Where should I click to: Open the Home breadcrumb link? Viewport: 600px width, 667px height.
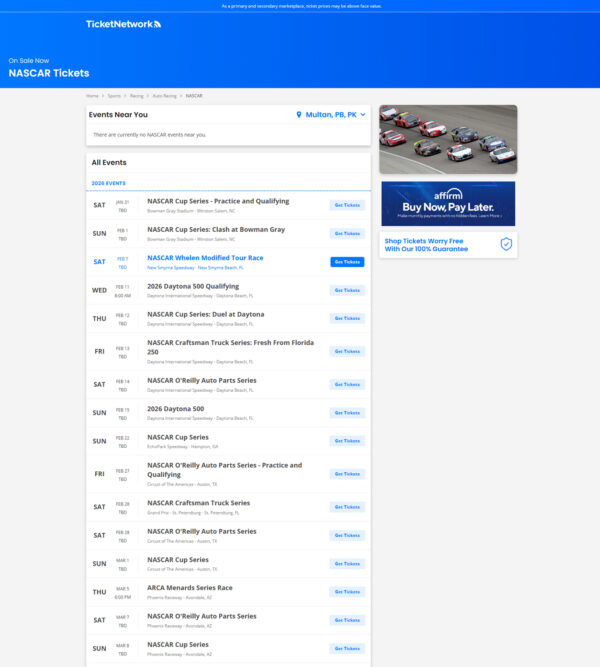(x=92, y=96)
